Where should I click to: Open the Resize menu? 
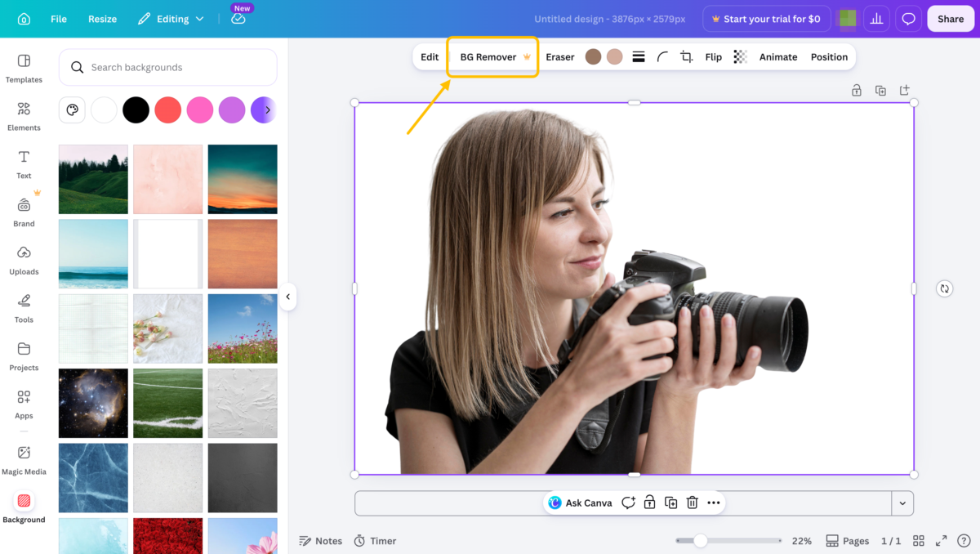point(102,19)
